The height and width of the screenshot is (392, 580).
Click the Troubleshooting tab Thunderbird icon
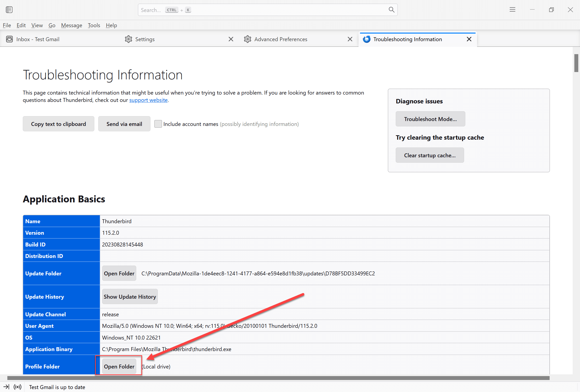[366, 39]
